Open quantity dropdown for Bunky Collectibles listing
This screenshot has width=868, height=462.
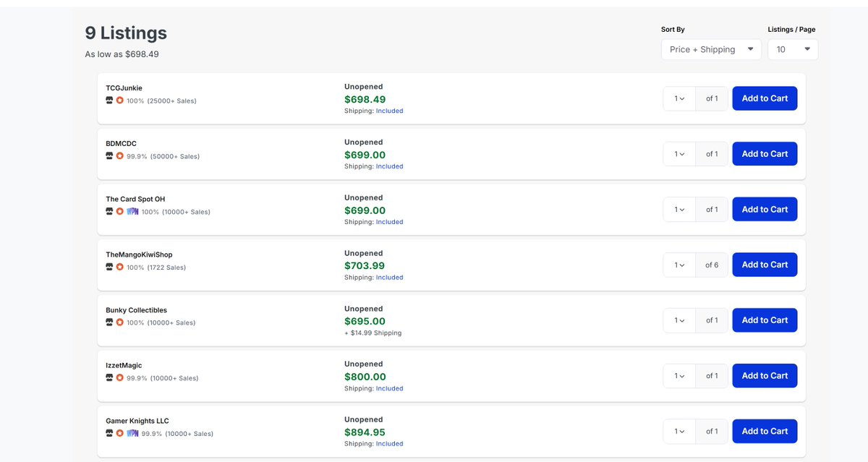point(679,320)
